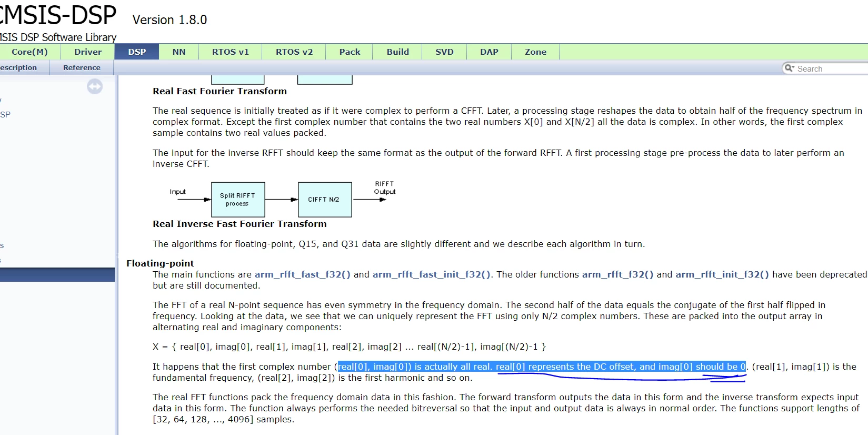Image resolution: width=868 pixels, height=435 pixels.
Task: Click the Real Inverse FFT block diagram
Action: click(x=283, y=199)
